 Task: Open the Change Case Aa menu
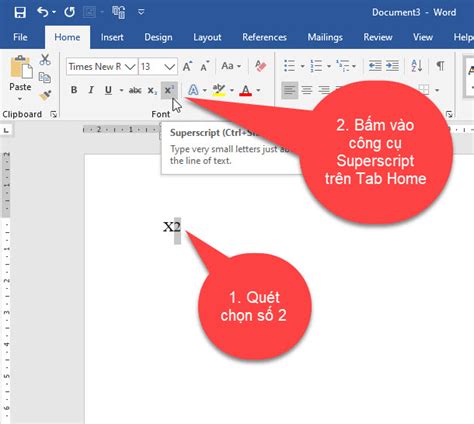(231, 66)
